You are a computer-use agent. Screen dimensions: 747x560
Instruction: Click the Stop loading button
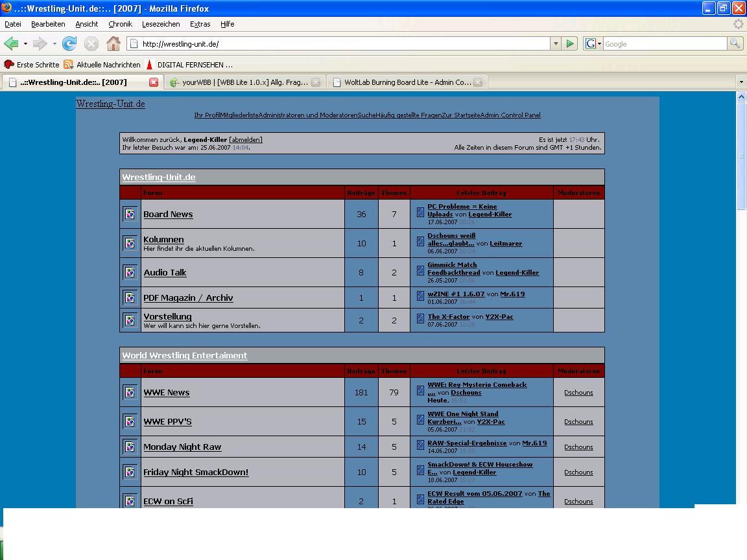pos(91,44)
